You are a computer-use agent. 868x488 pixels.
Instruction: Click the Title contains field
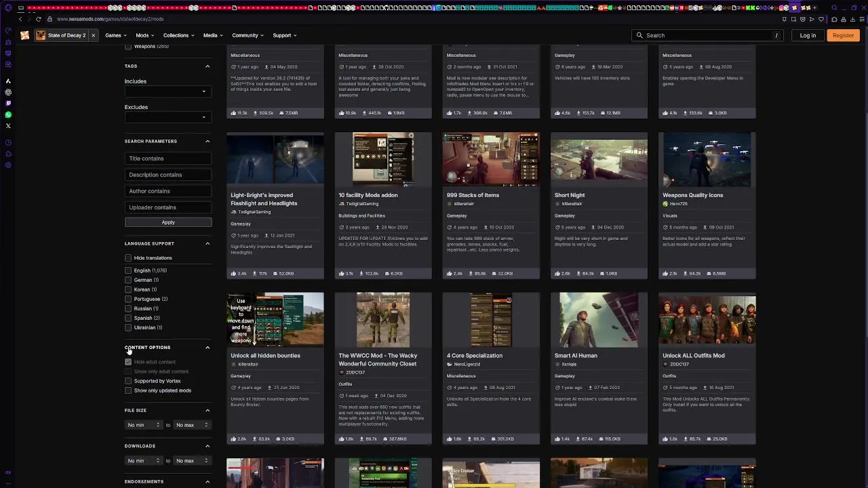tap(168, 159)
